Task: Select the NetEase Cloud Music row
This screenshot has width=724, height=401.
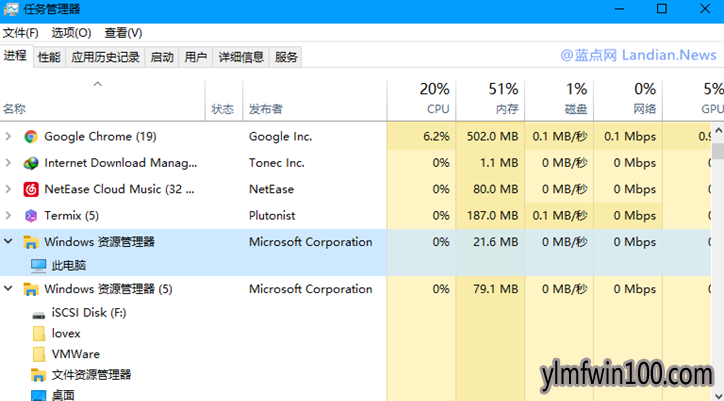Action: point(355,189)
